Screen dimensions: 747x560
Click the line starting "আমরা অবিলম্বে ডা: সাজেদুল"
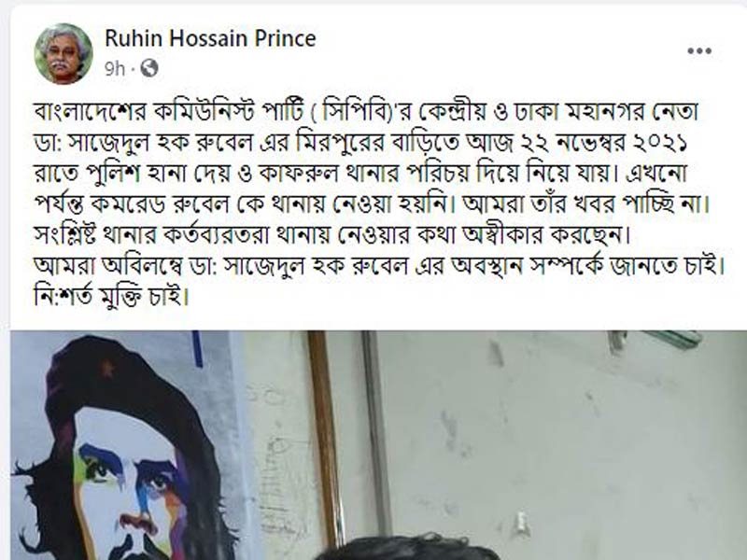[379, 266]
